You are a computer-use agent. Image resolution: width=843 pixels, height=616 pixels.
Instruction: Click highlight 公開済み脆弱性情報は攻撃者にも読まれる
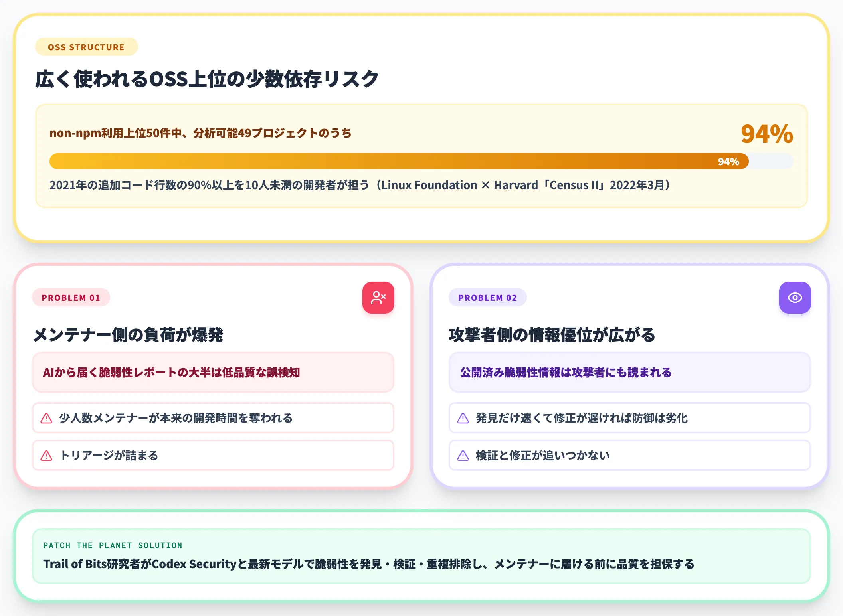tap(630, 372)
